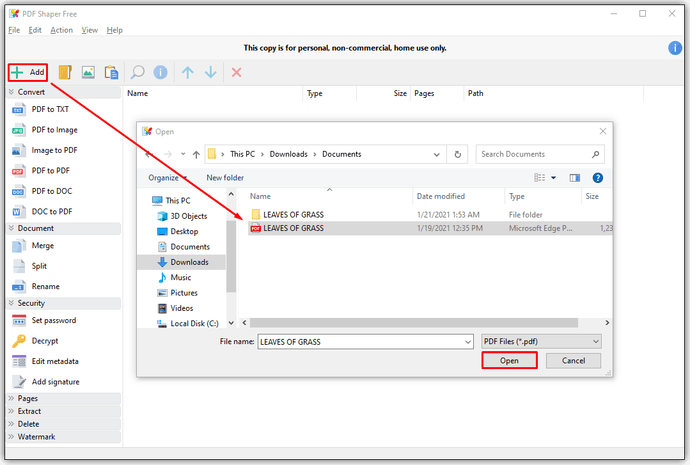Click the file info toolbar icon

[x=160, y=72]
